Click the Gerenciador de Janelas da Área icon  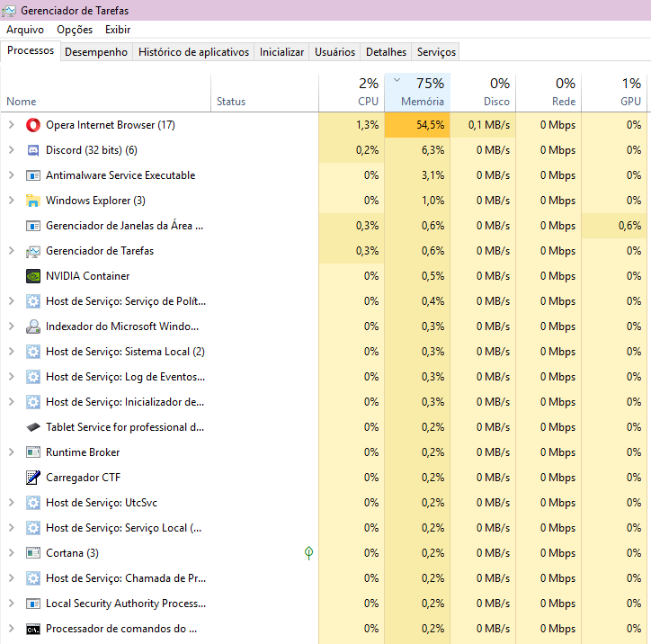[32, 226]
